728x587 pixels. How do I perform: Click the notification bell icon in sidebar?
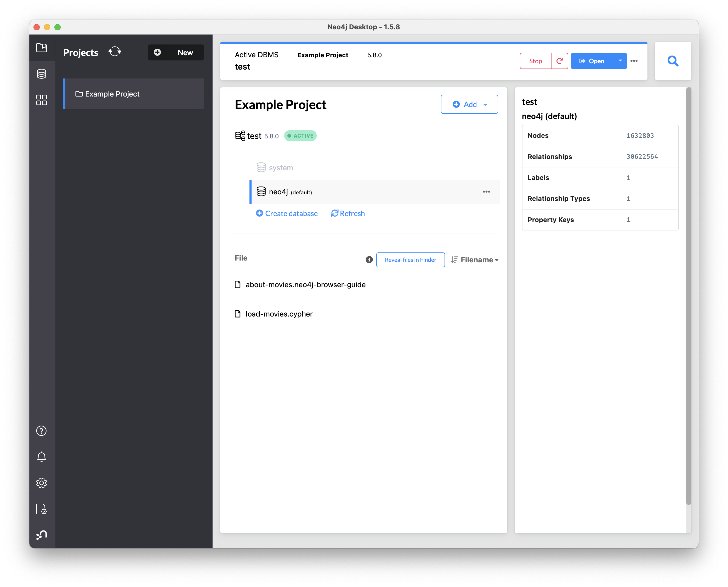coord(42,456)
